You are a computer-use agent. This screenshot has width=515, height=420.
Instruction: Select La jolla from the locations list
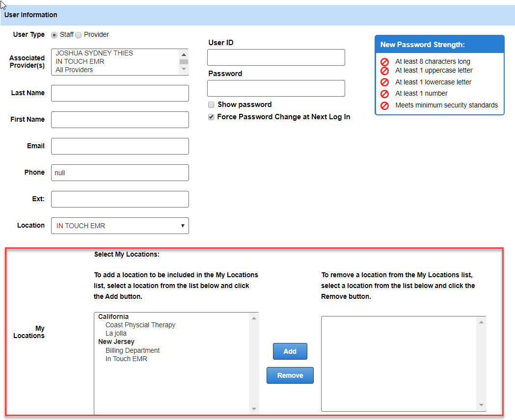pos(116,333)
